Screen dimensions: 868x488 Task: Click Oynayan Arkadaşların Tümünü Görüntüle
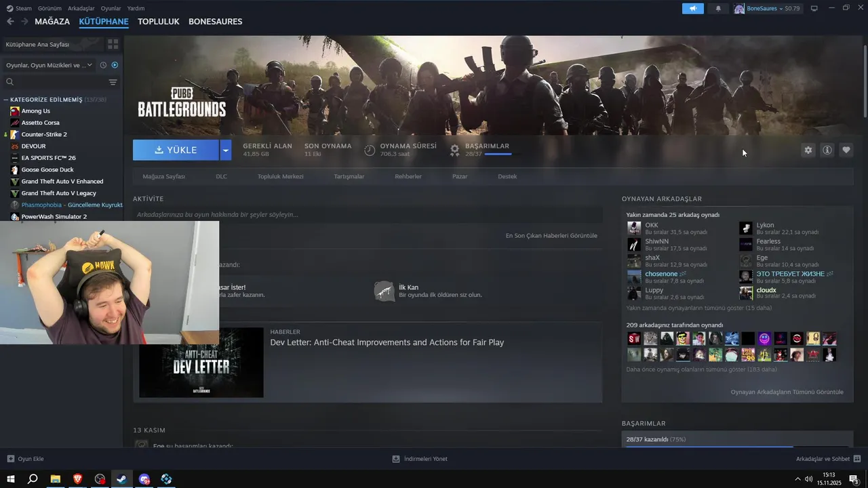pyautogui.click(x=787, y=392)
